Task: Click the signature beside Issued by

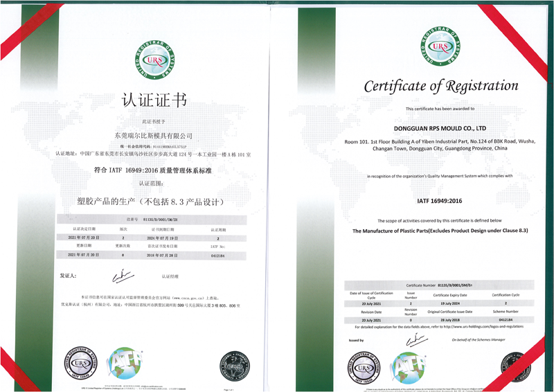Action: tap(417, 339)
